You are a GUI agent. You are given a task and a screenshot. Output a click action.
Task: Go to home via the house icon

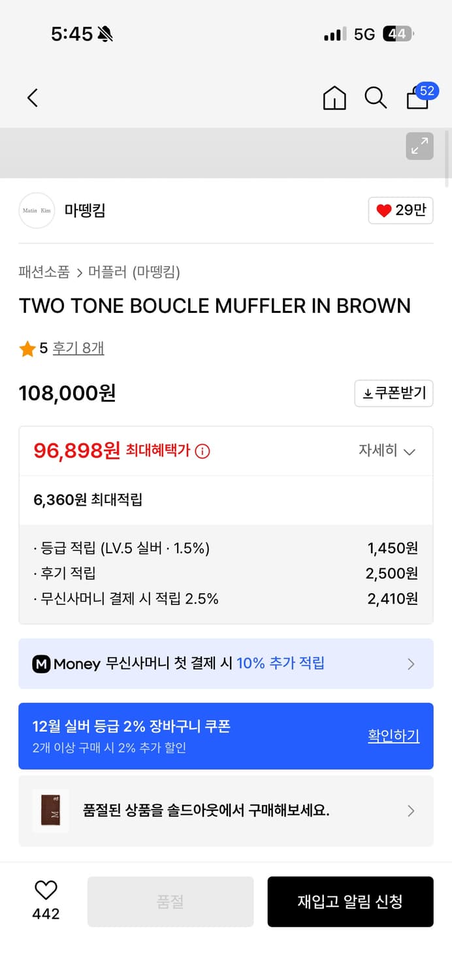click(334, 97)
